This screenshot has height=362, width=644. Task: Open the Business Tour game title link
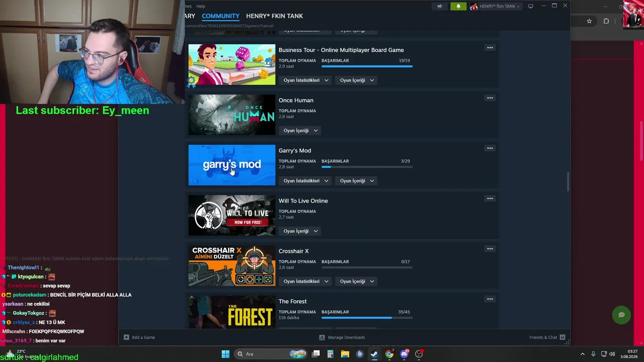point(341,50)
